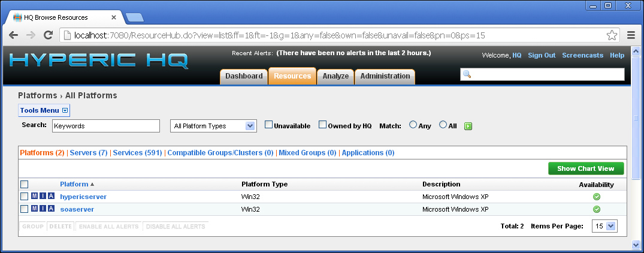Click soaserver's Microsoft Windows XP description
This screenshot has width=644, height=253.
pyautogui.click(x=455, y=209)
